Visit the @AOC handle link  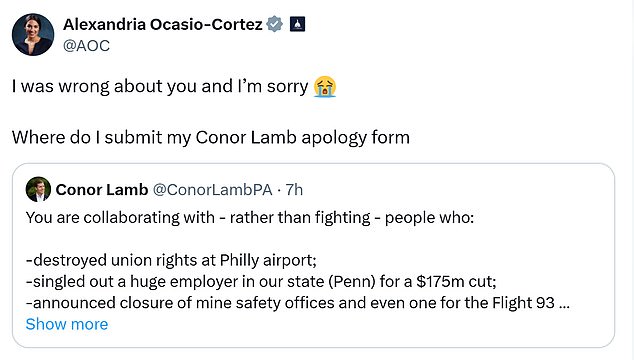pyautogui.click(x=86, y=46)
